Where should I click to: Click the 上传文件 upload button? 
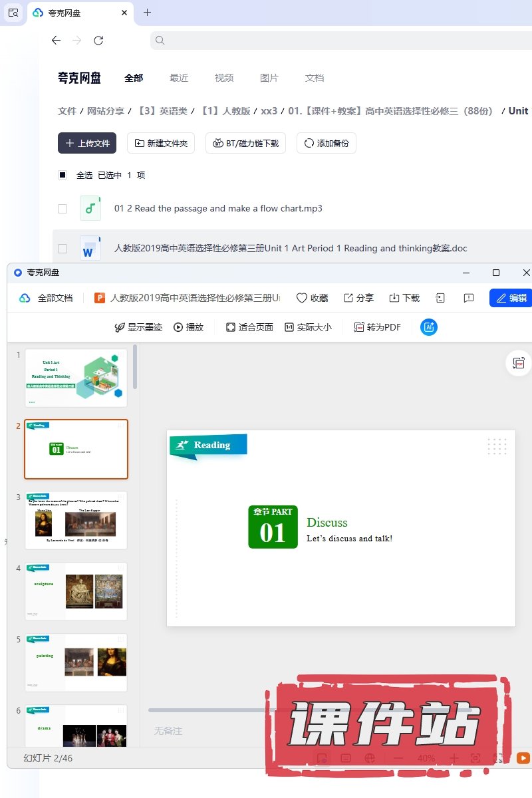point(87,143)
